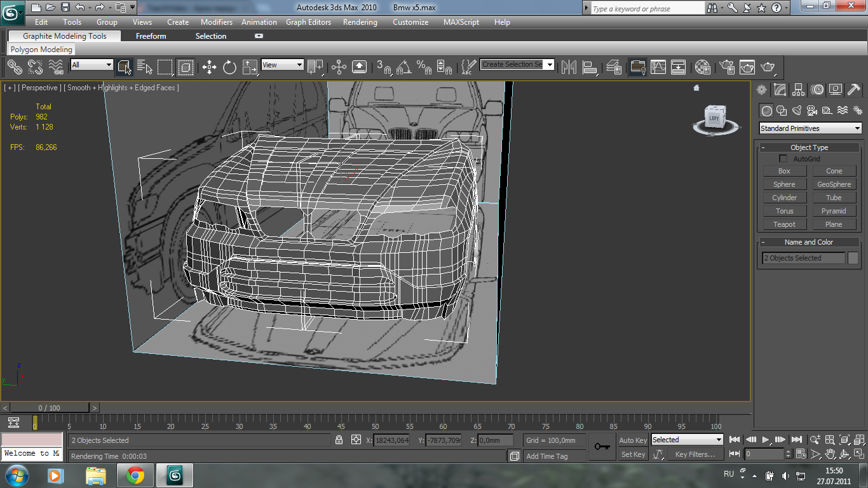Enable the AutoGrid checkbox
868x488 pixels.
pyautogui.click(x=783, y=159)
